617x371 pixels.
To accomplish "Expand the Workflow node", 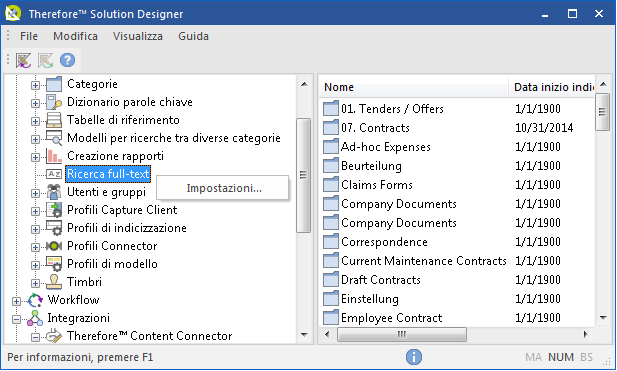I will coord(16,301).
